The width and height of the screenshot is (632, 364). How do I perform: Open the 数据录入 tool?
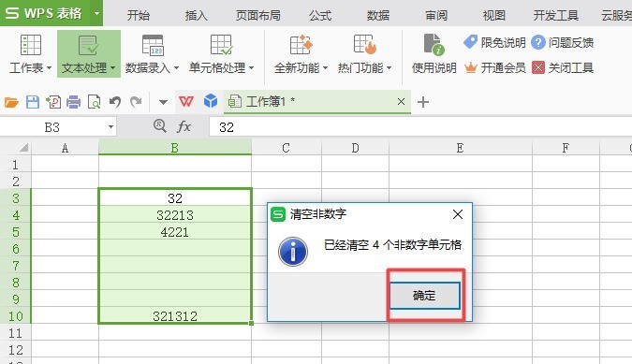pyautogui.click(x=152, y=53)
